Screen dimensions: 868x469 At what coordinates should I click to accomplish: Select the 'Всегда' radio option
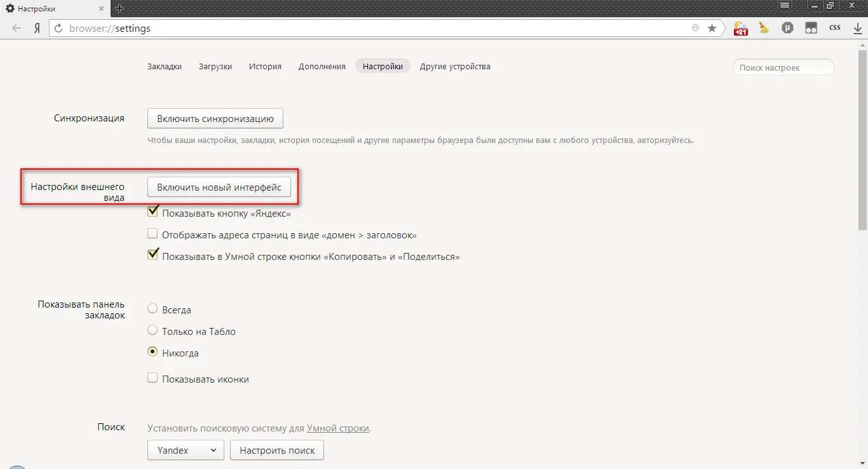coord(153,309)
